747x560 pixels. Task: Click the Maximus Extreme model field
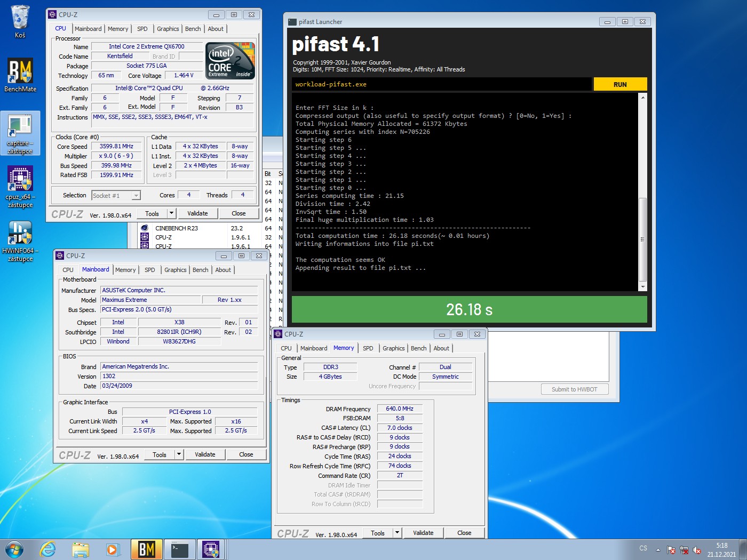150,300
